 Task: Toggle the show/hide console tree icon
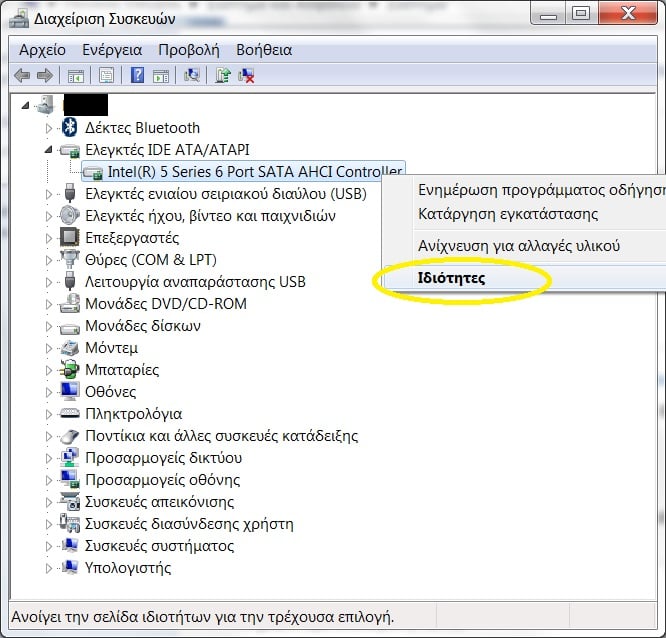76,76
